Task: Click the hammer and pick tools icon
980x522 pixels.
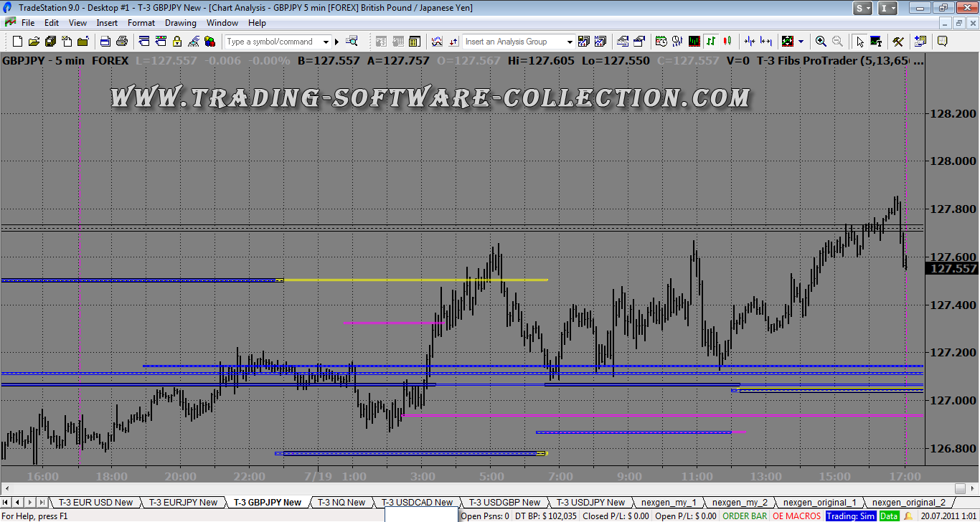Action: [x=897, y=42]
